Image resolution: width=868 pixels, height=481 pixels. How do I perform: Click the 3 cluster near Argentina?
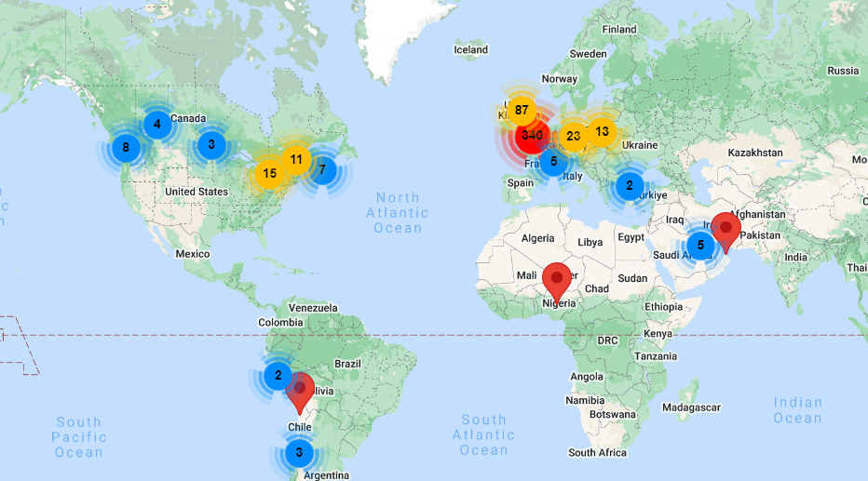299,454
